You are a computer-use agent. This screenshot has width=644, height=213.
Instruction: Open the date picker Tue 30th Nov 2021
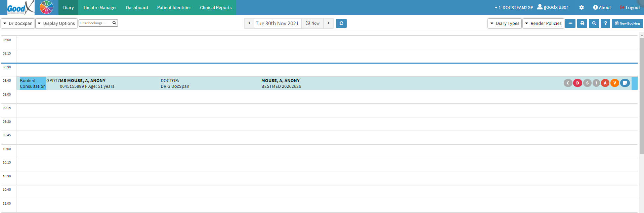coord(277,23)
